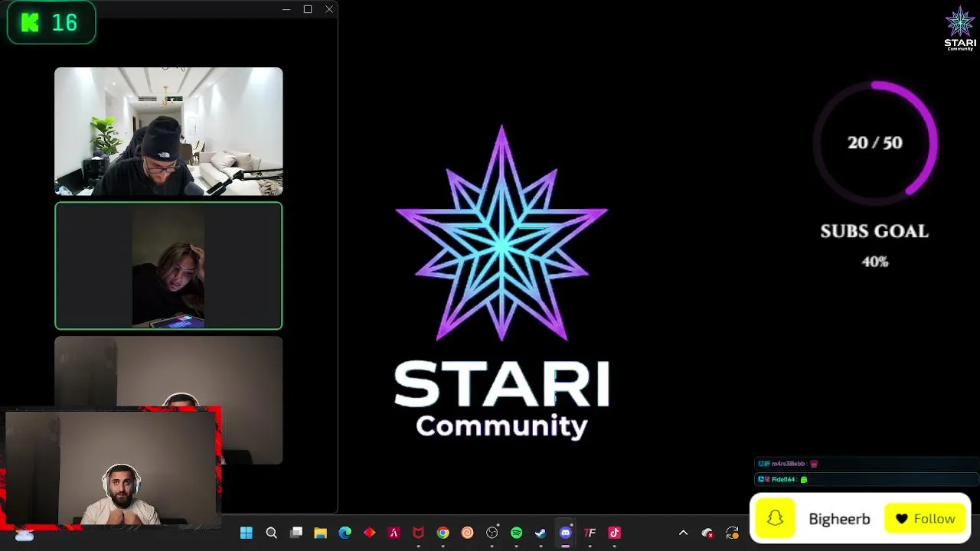
Task: Click the 40% goal text
Action: pyautogui.click(x=875, y=262)
